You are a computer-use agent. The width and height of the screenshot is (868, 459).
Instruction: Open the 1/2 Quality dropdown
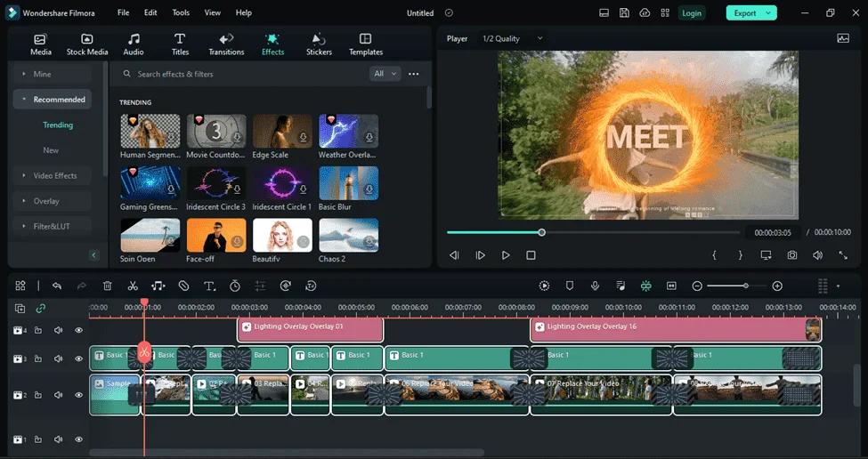pyautogui.click(x=513, y=39)
